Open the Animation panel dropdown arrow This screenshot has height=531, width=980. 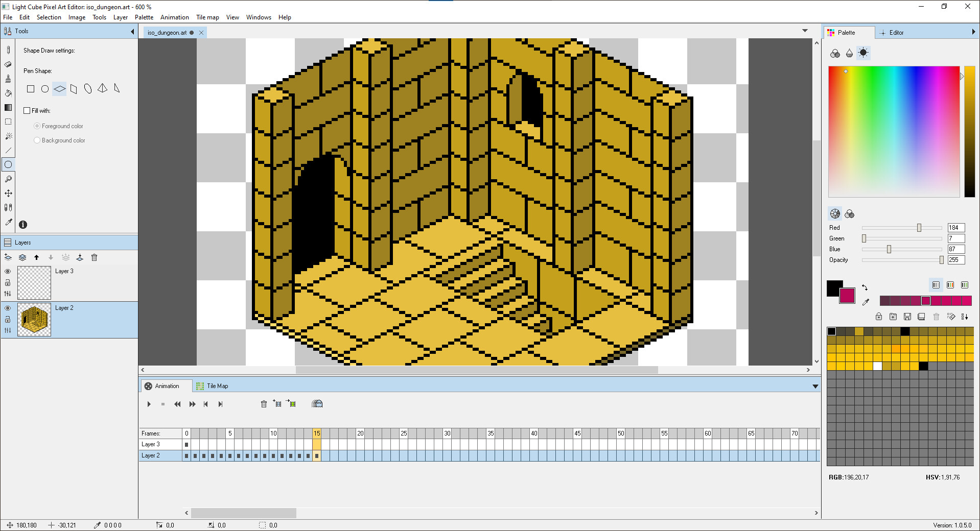(x=815, y=386)
